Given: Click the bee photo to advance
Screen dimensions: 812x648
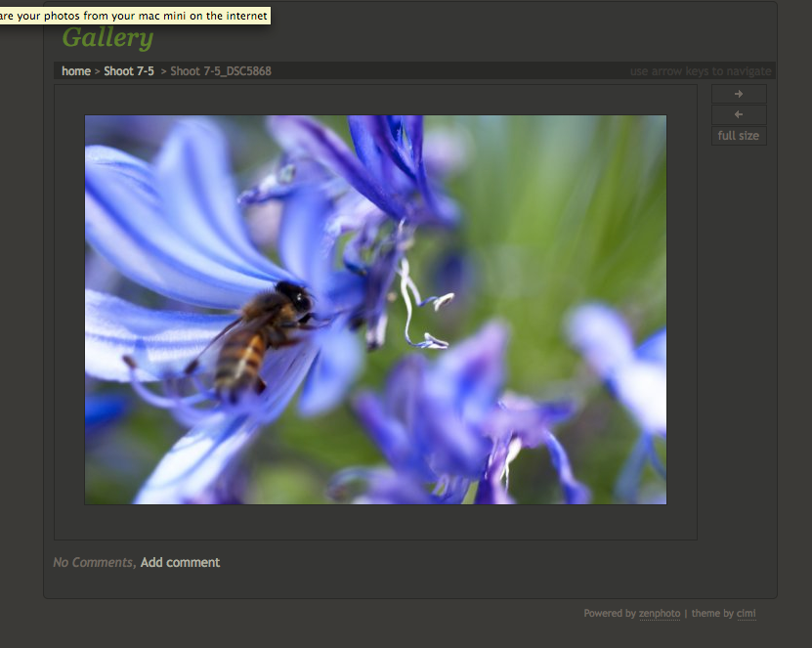Looking at the screenshot, I should (x=375, y=309).
